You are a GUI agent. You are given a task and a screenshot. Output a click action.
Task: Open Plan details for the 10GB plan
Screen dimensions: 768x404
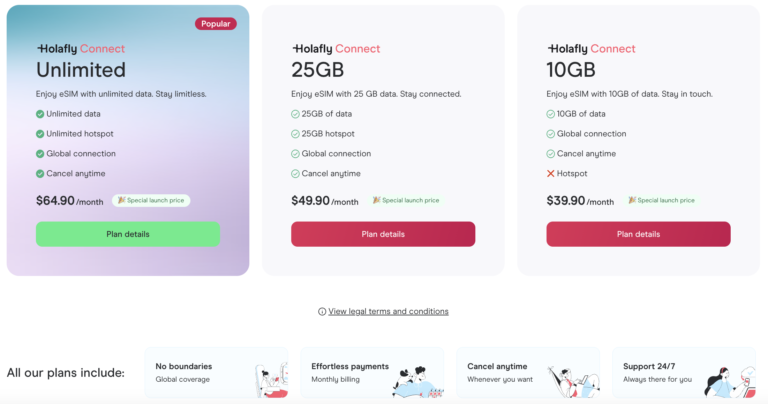(x=638, y=234)
